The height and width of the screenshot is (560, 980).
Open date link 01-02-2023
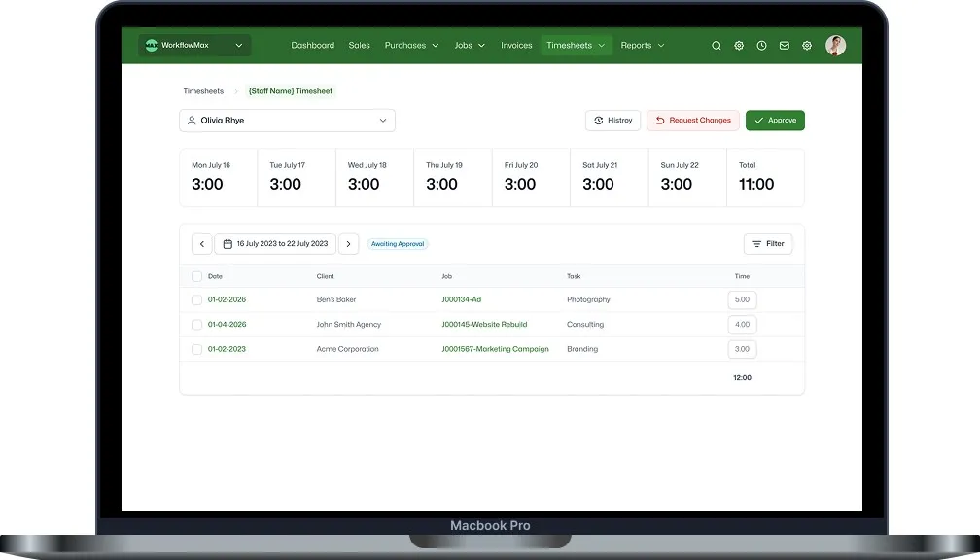tap(227, 349)
